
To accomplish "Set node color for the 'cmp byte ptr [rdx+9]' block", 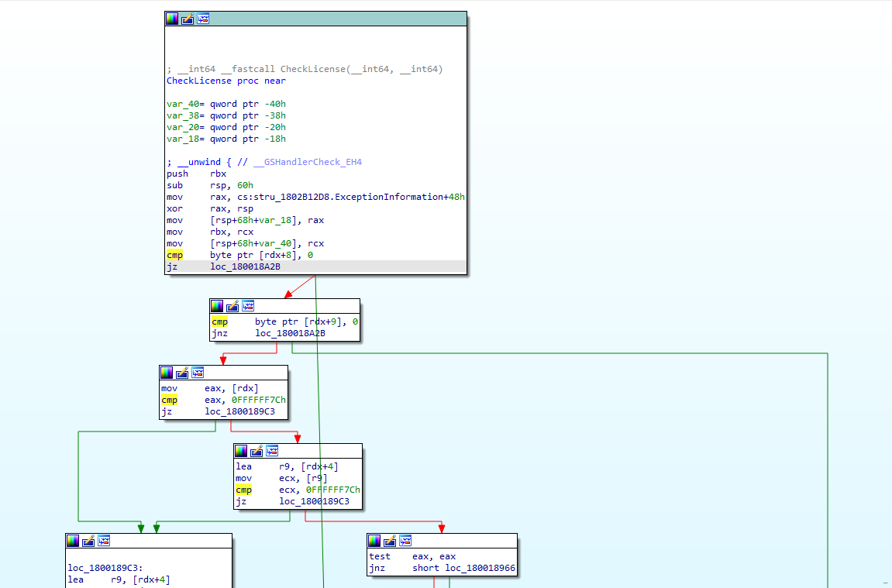I will (x=217, y=306).
